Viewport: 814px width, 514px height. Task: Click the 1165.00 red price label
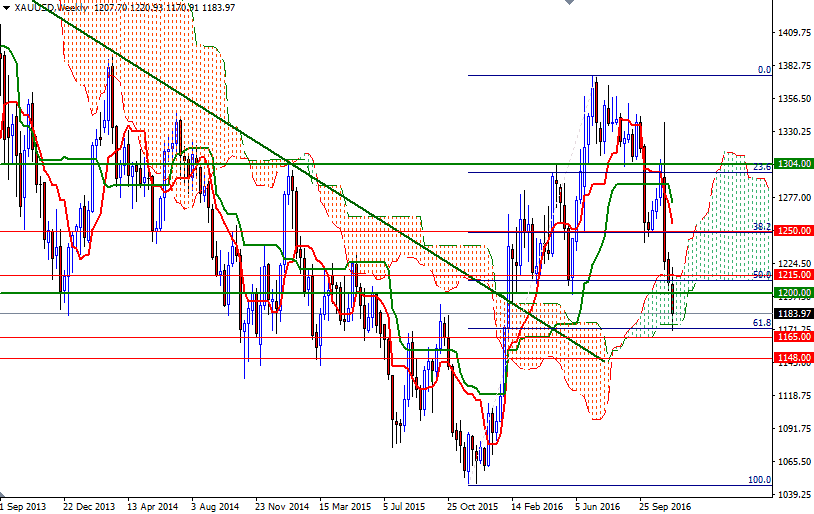(794, 337)
